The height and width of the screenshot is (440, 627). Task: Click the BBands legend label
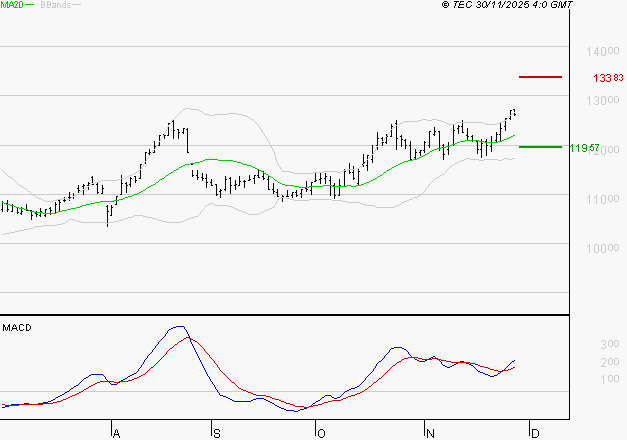56,5
